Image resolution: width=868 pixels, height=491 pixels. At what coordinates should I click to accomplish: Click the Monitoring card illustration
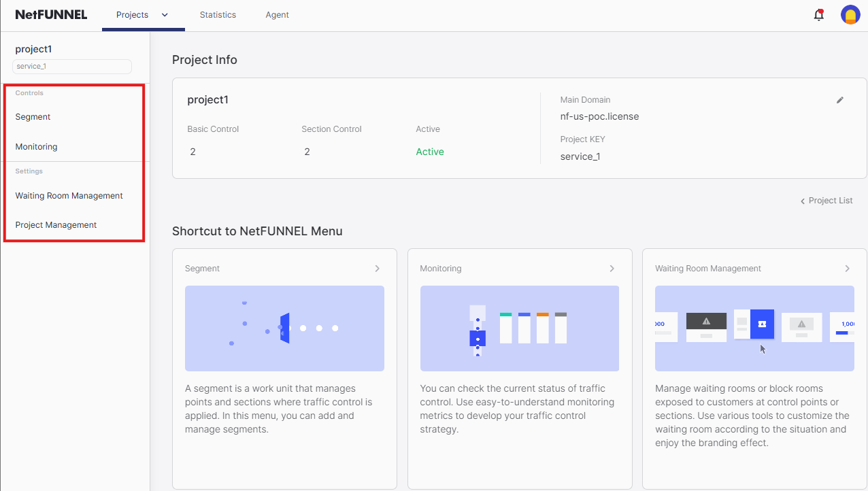point(519,328)
